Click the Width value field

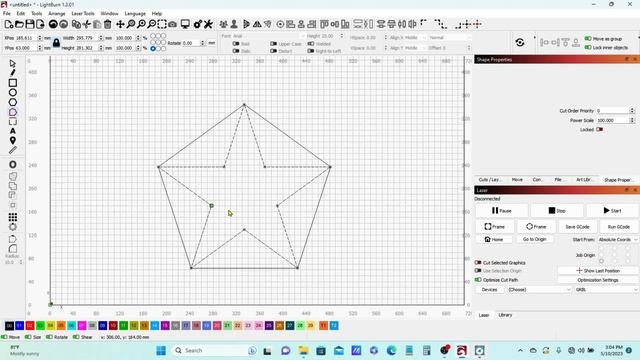coord(87,38)
